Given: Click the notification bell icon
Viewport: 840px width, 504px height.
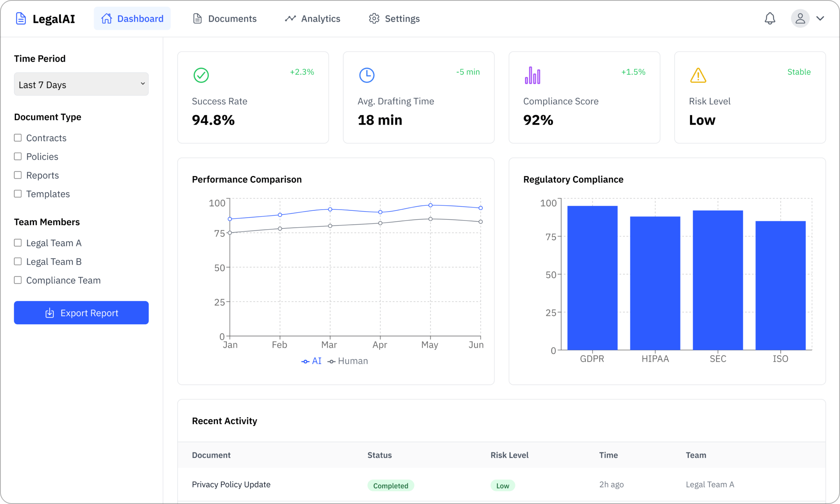Looking at the screenshot, I should click(770, 18).
